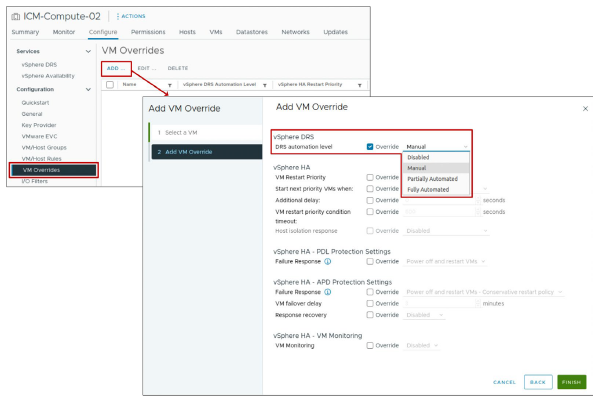The width and height of the screenshot is (600, 402).
Task: Click the EDIT button
Action: pos(147,68)
